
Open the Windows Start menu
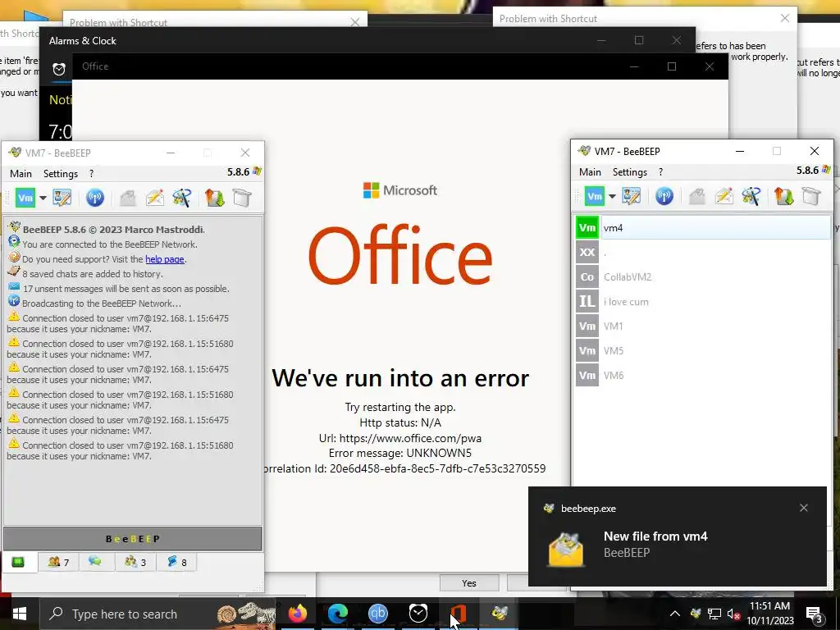20,614
